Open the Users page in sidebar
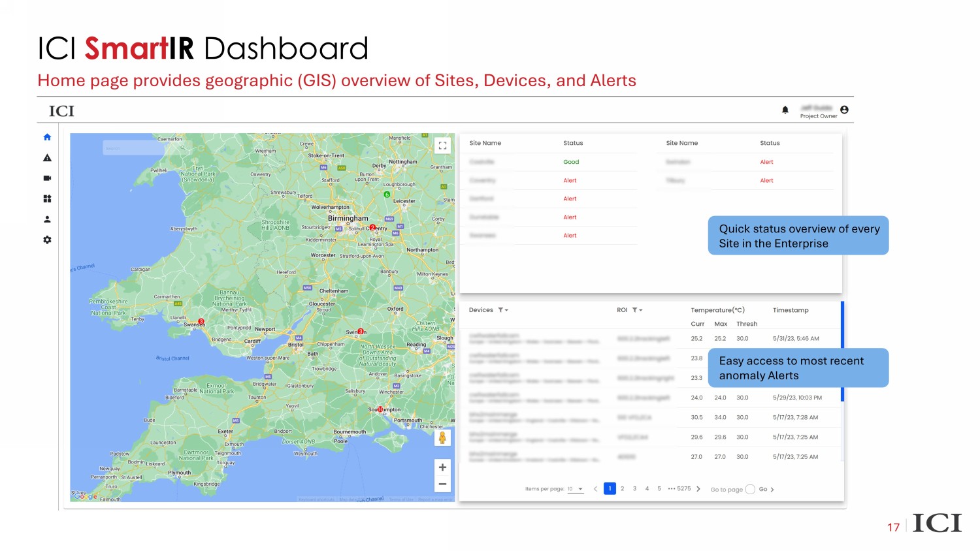980x551 pixels. (x=47, y=219)
